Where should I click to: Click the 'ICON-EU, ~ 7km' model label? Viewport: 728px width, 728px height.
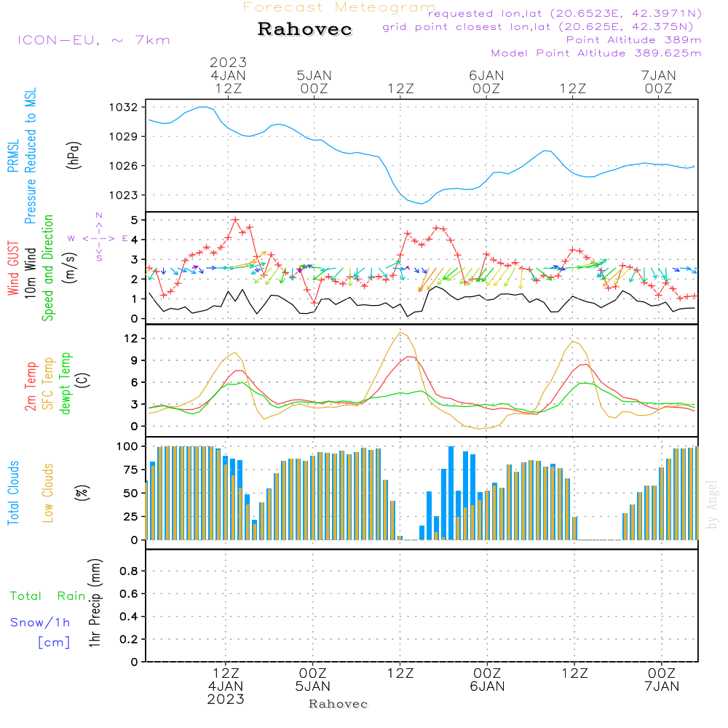pos(94,40)
